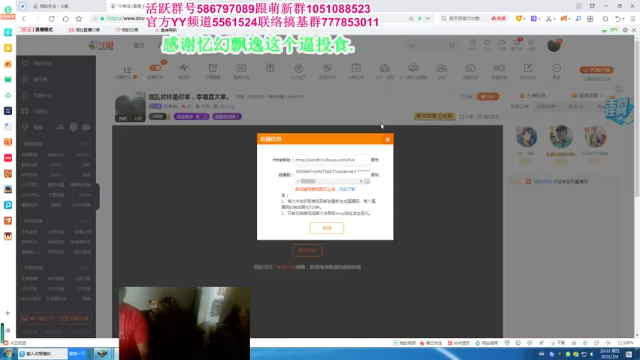Screen dimensions: 640x360
Task: Expand the undo-close-tab dropdown arrow
Action: pyautogui.click(x=624, y=19)
